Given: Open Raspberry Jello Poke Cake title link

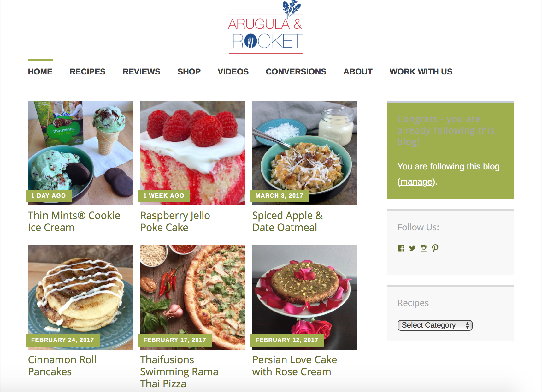Looking at the screenshot, I should (x=175, y=221).
